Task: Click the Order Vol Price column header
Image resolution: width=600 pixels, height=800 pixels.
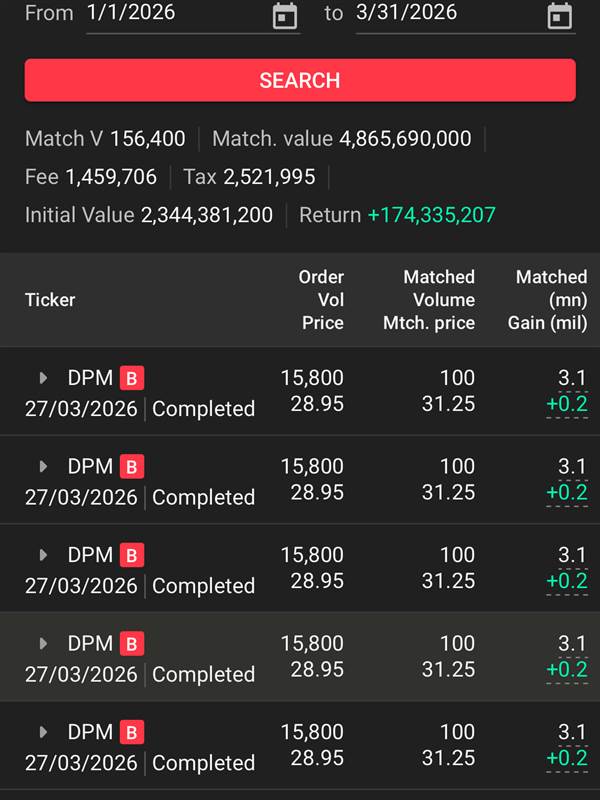Action: [x=321, y=299]
